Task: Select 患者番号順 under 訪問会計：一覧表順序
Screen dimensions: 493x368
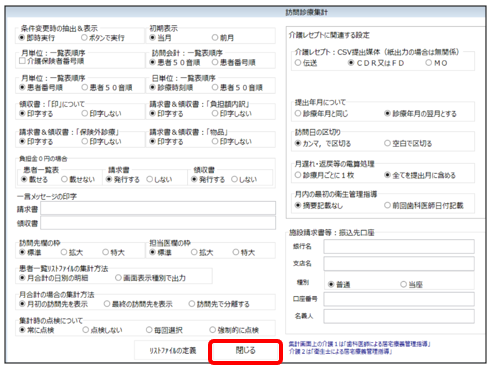Action: click(x=215, y=62)
